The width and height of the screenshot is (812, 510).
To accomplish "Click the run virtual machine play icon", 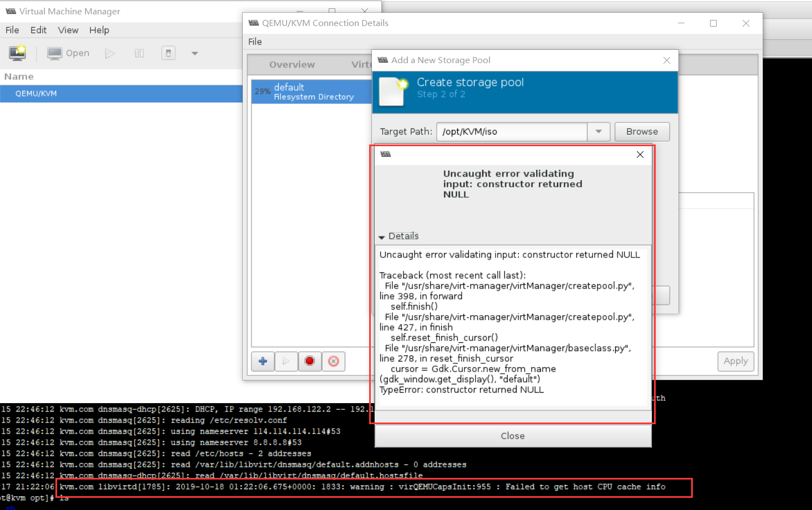I will pyautogui.click(x=110, y=53).
